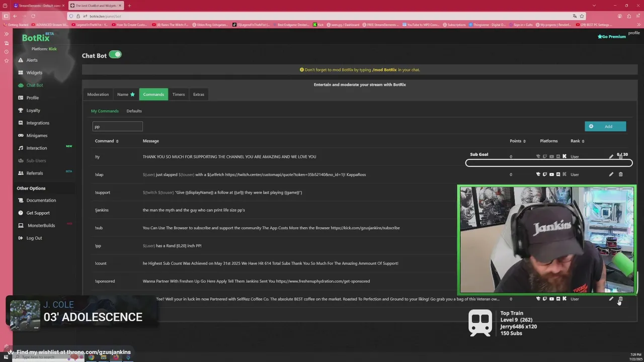Toggle Twitch platform for !slap command

[x=545, y=174]
